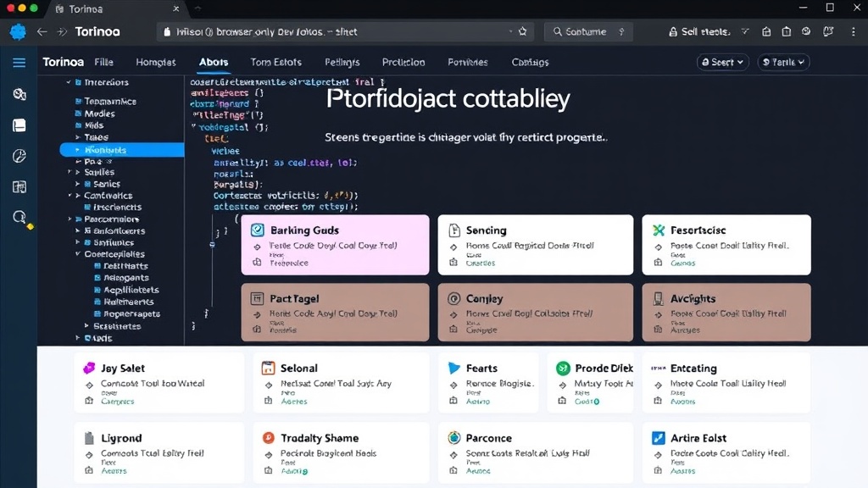Screen dimensions: 868x488
Task: Select the Abots tab
Action: point(213,62)
